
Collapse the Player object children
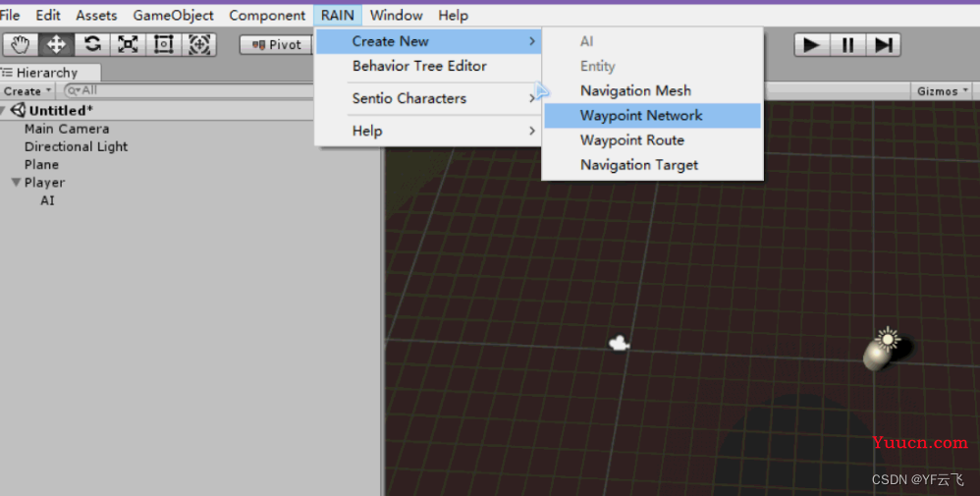click(17, 182)
